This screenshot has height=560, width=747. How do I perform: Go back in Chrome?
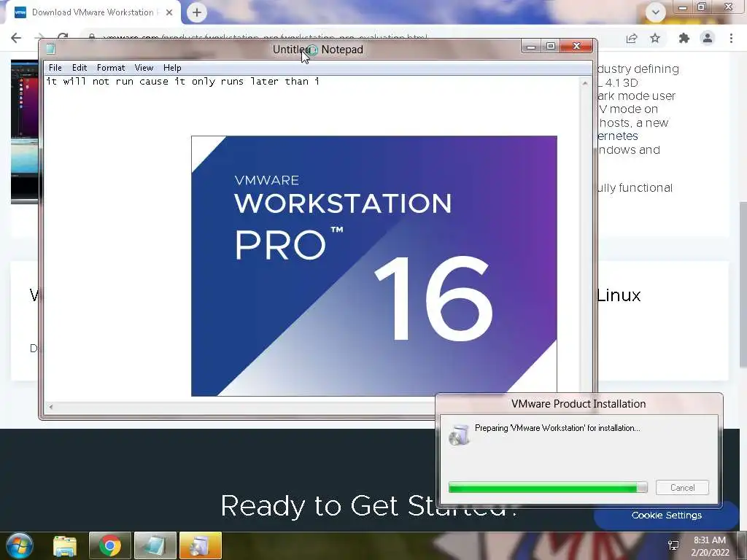click(16, 38)
